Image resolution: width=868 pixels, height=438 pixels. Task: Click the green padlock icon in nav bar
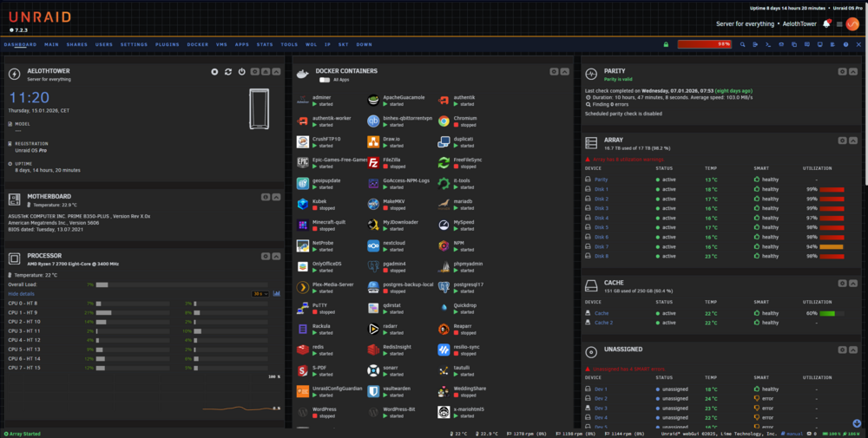666,44
